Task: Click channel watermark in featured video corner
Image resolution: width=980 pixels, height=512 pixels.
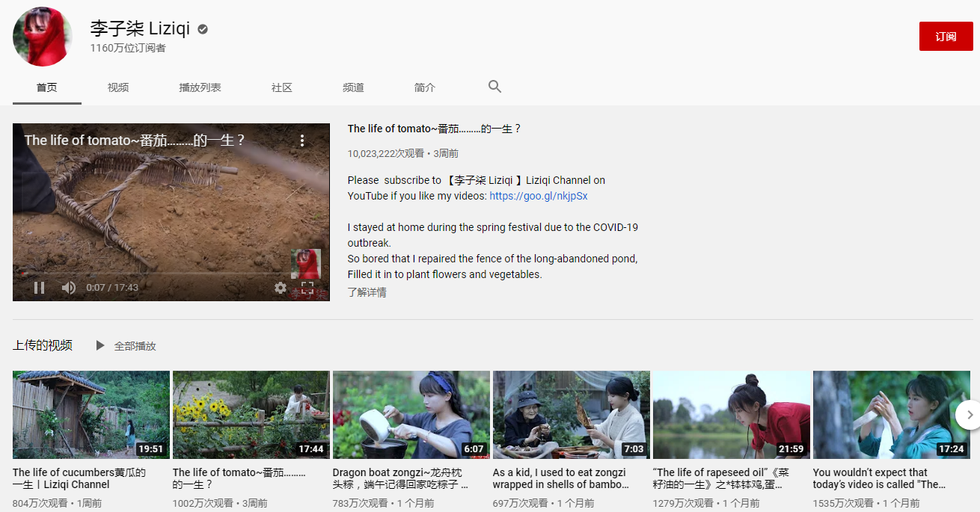Action: coord(305,264)
